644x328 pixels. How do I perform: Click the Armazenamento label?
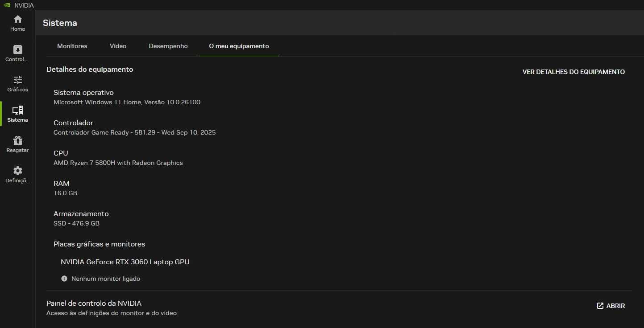click(81, 213)
